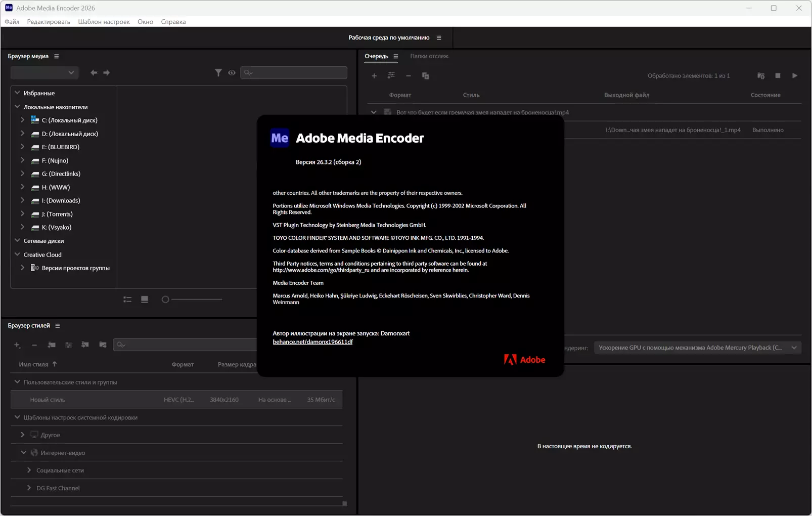Expand the C: (Локальный диск) drive
812x516 pixels.
(x=22, y=120)
